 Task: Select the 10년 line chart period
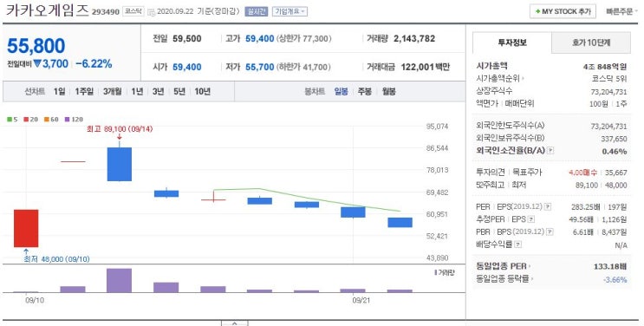click(203, 92)
